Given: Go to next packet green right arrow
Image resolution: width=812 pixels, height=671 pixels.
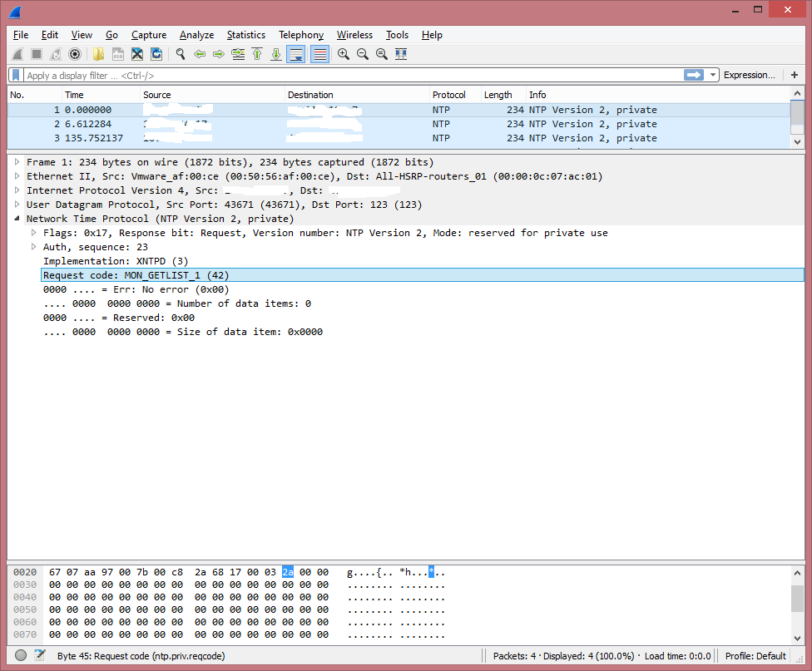Looking at the screenshot, I should tap(219, 54).
